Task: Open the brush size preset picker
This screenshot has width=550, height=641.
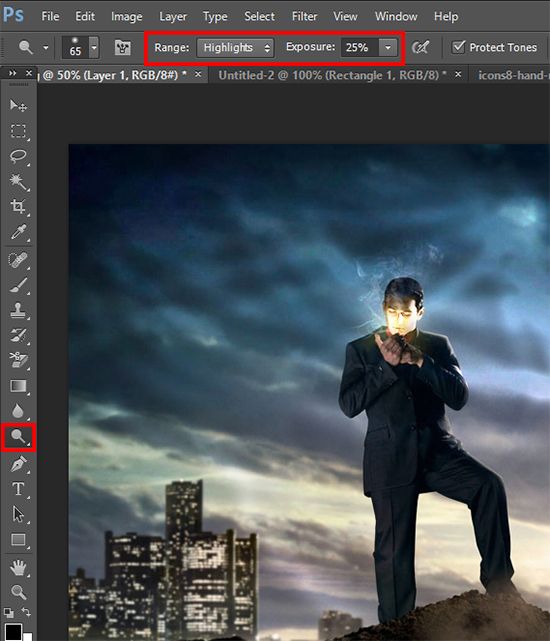Action: pos(94,47)
